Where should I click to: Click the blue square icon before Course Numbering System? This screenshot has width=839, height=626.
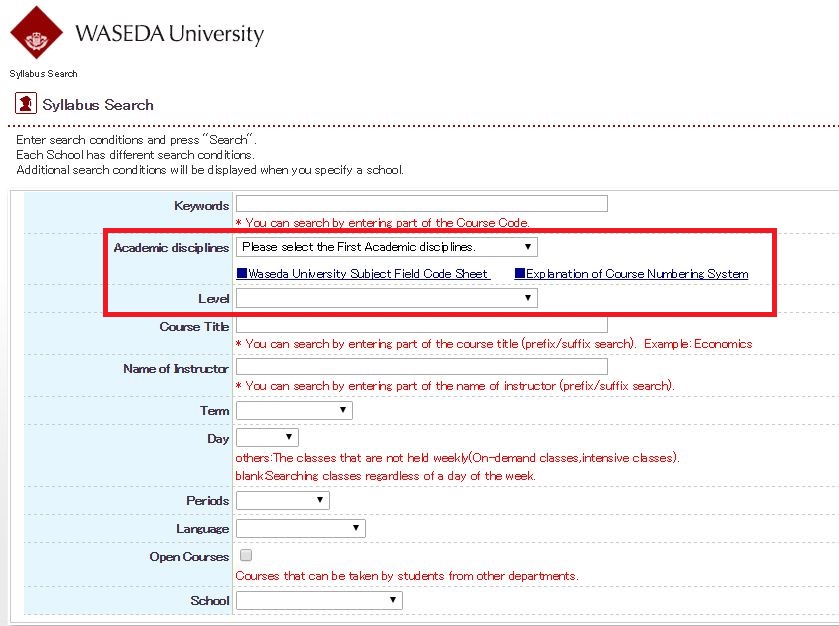[x=517, y=271]
